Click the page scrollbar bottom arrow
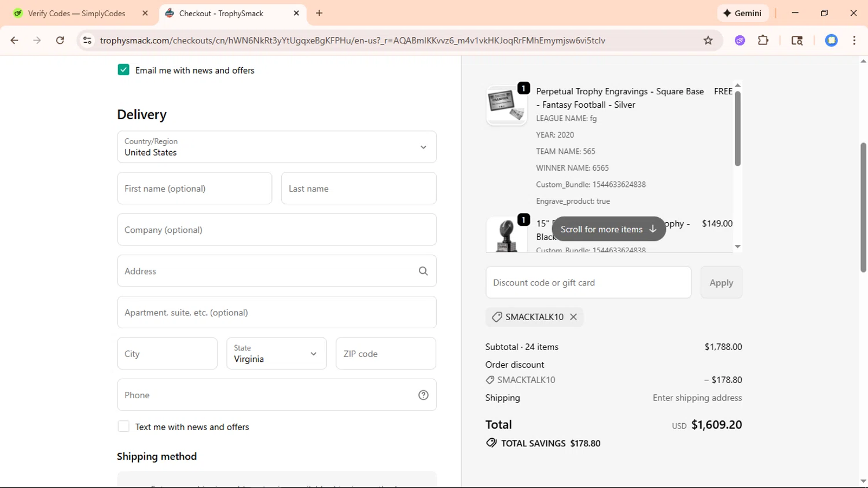This screenshot has width=868, height=488. click(x=863, y=482)
